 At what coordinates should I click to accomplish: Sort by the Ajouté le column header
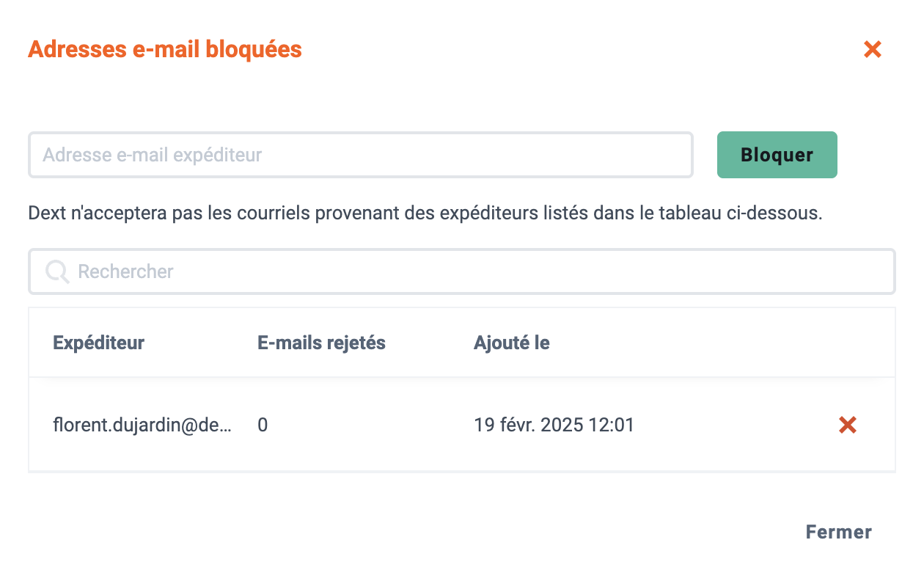point(512,343)
